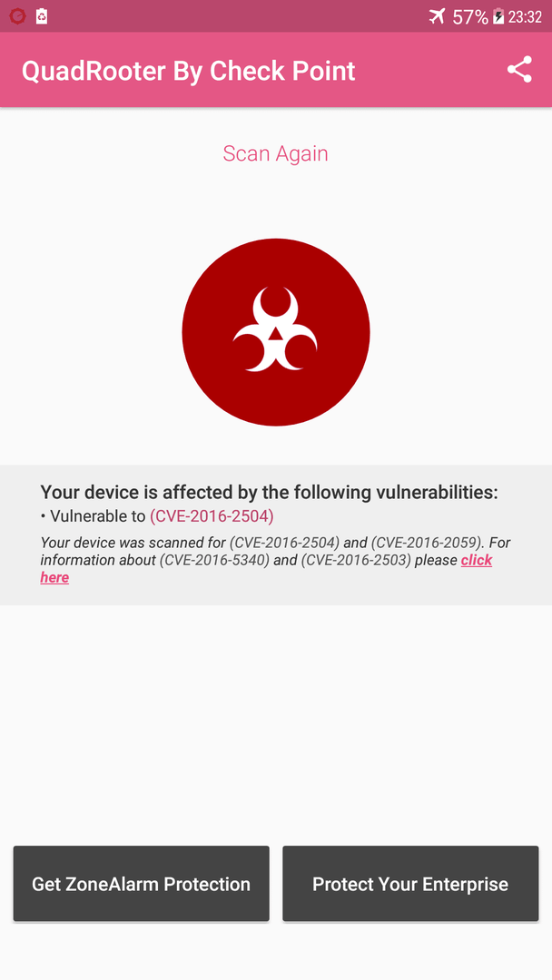
Task: Tap the 57% battery percentage indicator
Action: coord(470,17)
